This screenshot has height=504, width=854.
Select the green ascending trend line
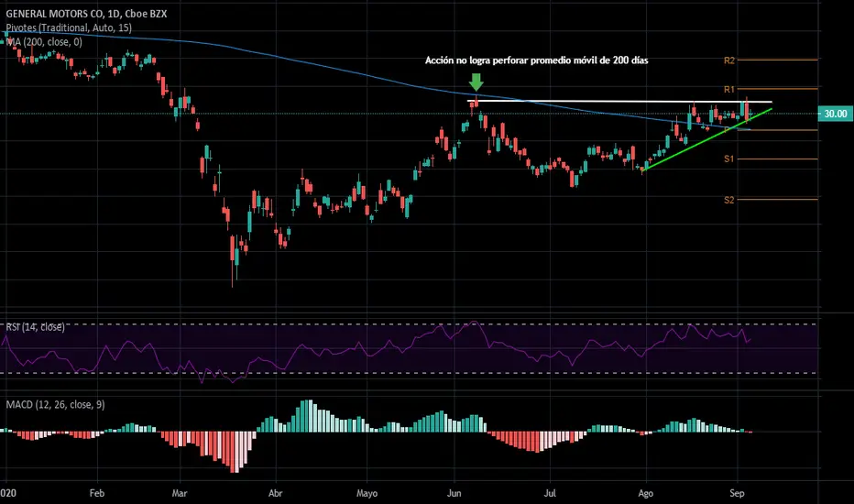click(707, 140)
